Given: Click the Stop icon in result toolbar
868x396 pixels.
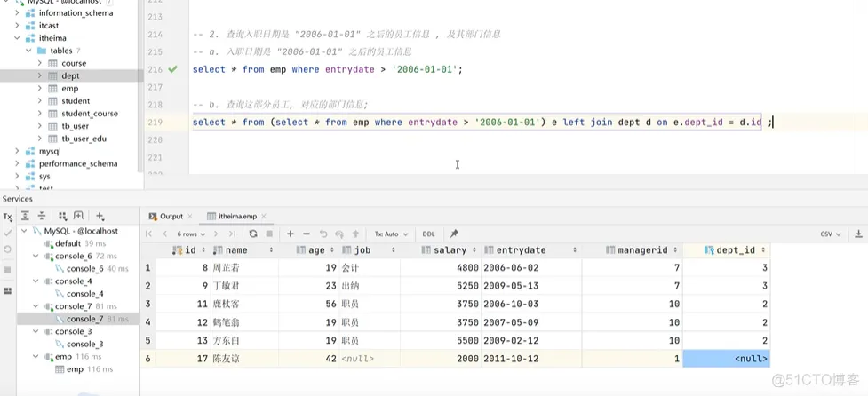Looking at the screenshot, I should point(269,234).
